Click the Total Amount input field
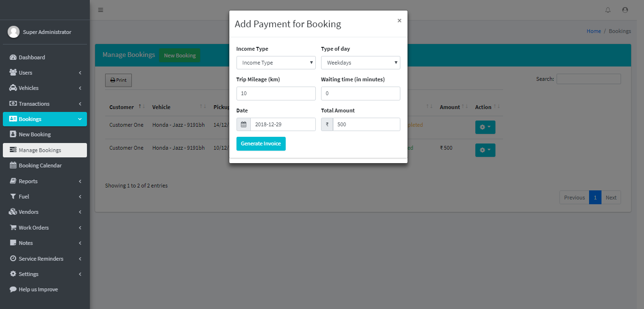This screenshot has width=644, height=309. click(x=366, y=124)
